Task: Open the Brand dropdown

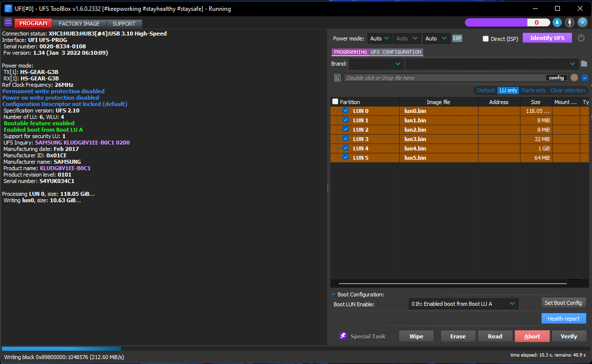Action: pyautogui.click(x=376, y=64)
